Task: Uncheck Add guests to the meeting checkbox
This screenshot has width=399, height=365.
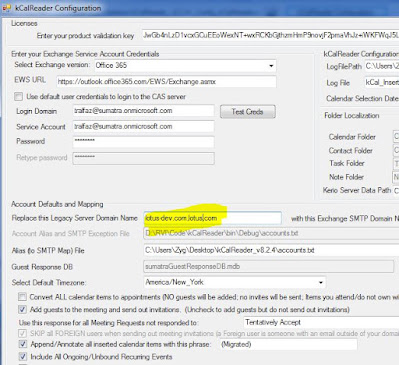Action: click(22, 310)
